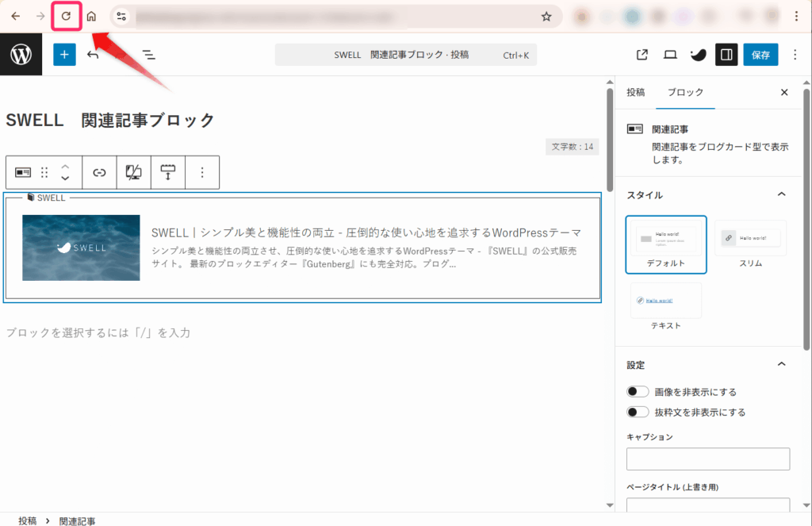This screenshot has height=526, width=812.
Task: Select the post title SWELL 関連記事ブロック
Action: [x=110, y=121]
